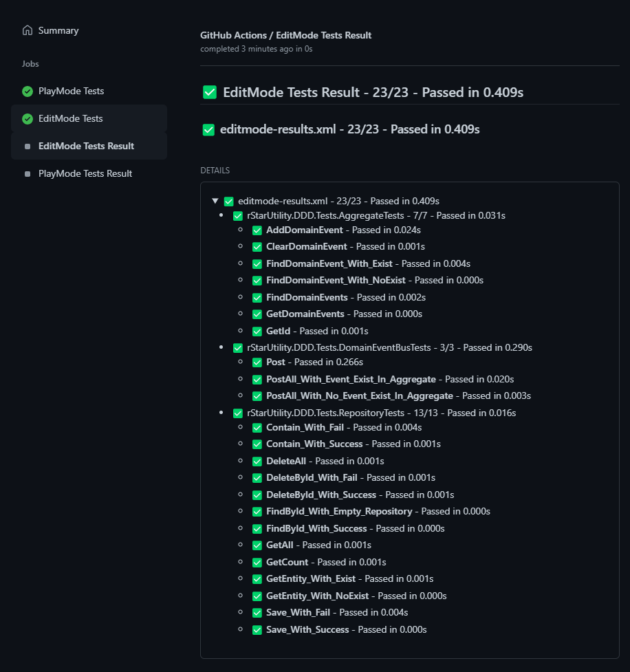This screenshot has width=630, height=672.
Task: Click the DETAILS label
Action: [x=215, y=170]
